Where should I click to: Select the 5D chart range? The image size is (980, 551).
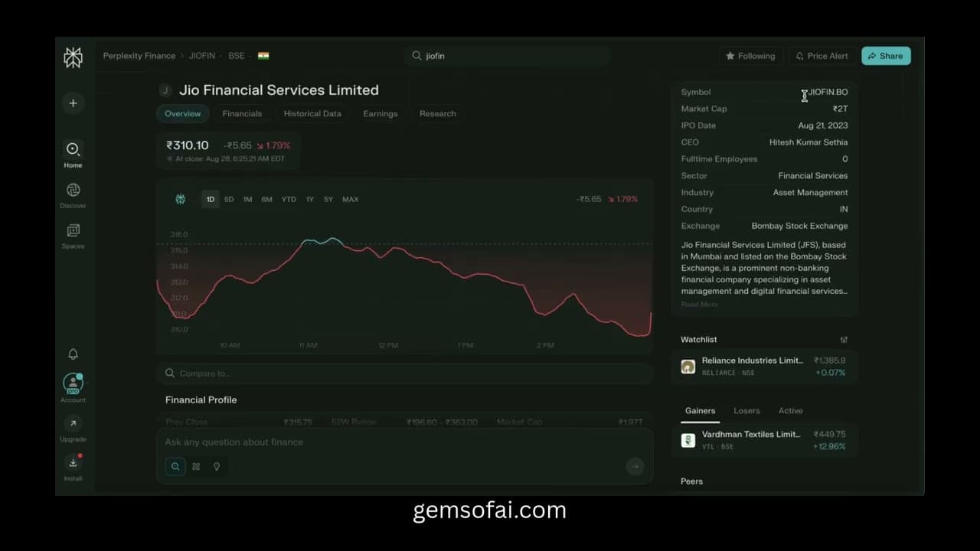pyautogui.click(x=229, y=200)
